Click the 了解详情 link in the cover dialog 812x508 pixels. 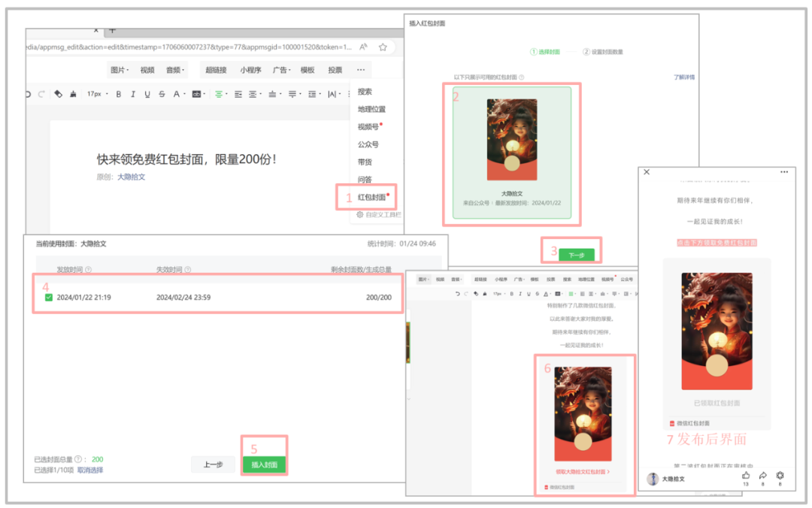683,77
